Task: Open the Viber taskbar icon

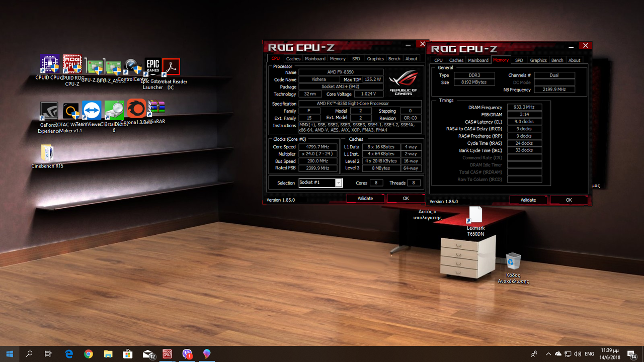Action: (x=187, y=354)
